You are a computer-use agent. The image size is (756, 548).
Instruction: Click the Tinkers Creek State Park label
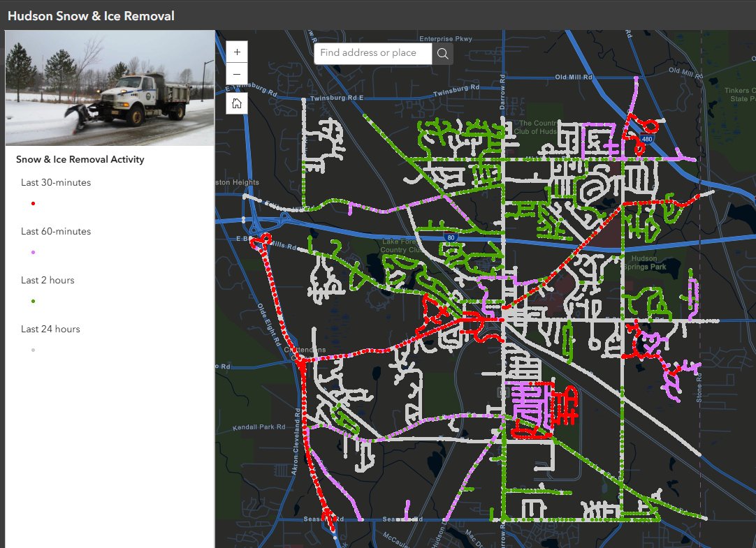[740, 94]
